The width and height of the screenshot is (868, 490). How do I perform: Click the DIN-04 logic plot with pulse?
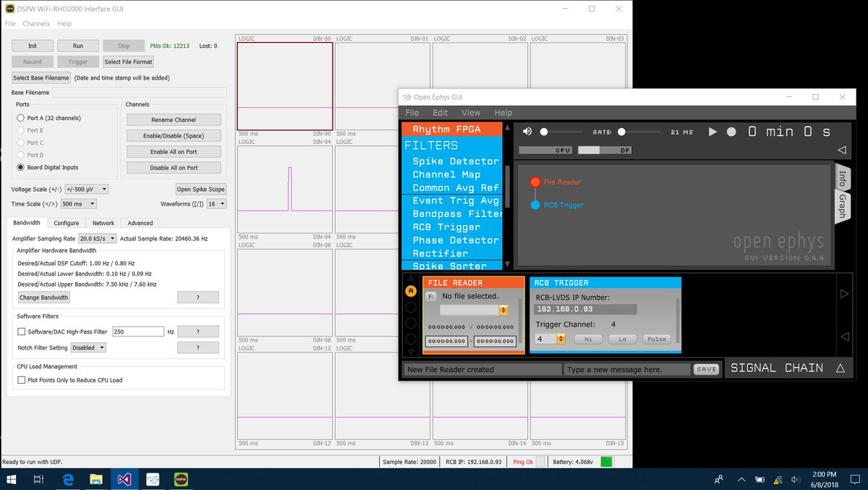(285, 191)
